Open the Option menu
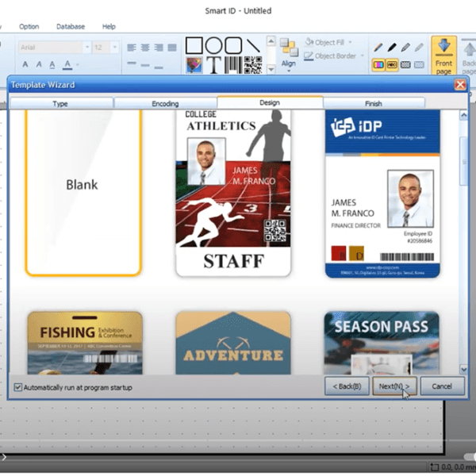This screenshot has width=476, height=476. 29,26
